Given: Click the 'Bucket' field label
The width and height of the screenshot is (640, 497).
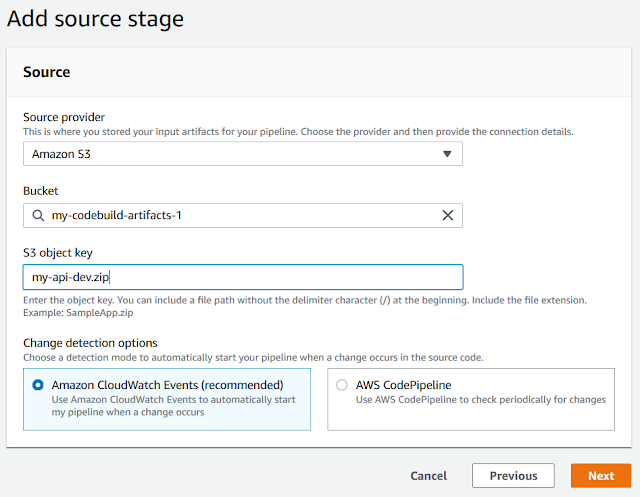Looking at the screenshot, I should tap(41, 191).
